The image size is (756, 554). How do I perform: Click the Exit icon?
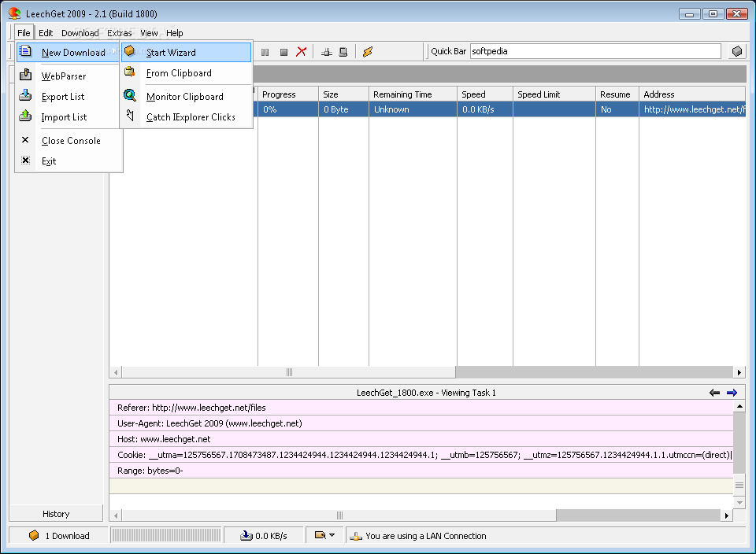click(x=25, y=160)
